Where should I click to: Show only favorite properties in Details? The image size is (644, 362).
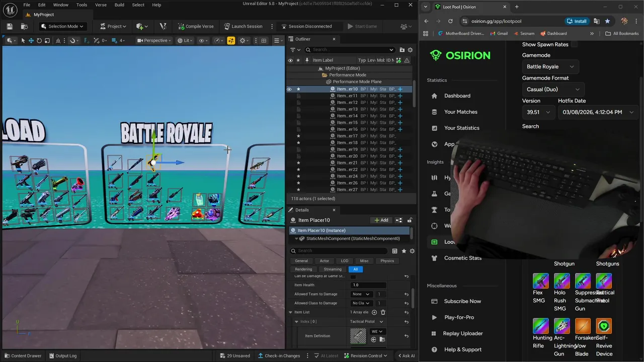point(404,251)
